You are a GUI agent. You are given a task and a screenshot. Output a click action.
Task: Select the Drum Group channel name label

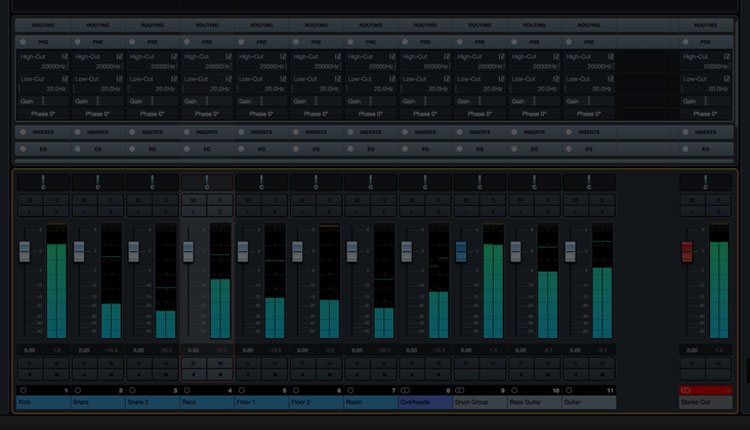click(479, 402)
